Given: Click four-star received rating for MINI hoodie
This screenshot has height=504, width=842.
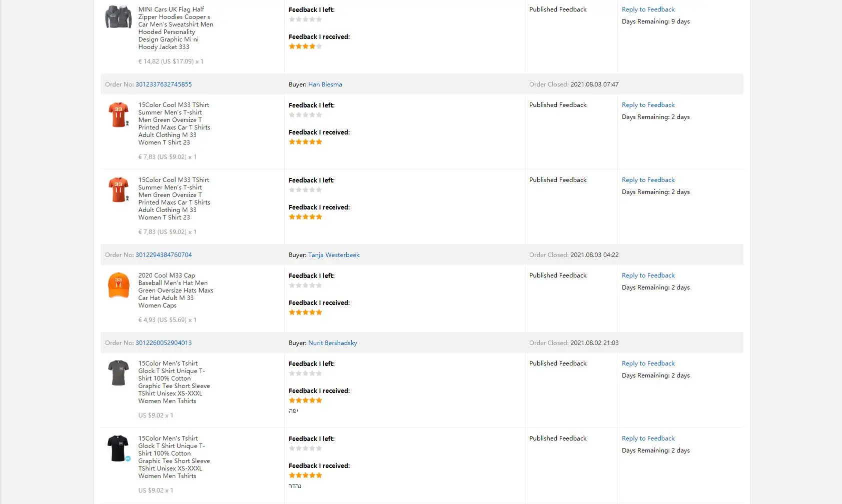Looking at the screenshot, I should click(x=305, y=46).
